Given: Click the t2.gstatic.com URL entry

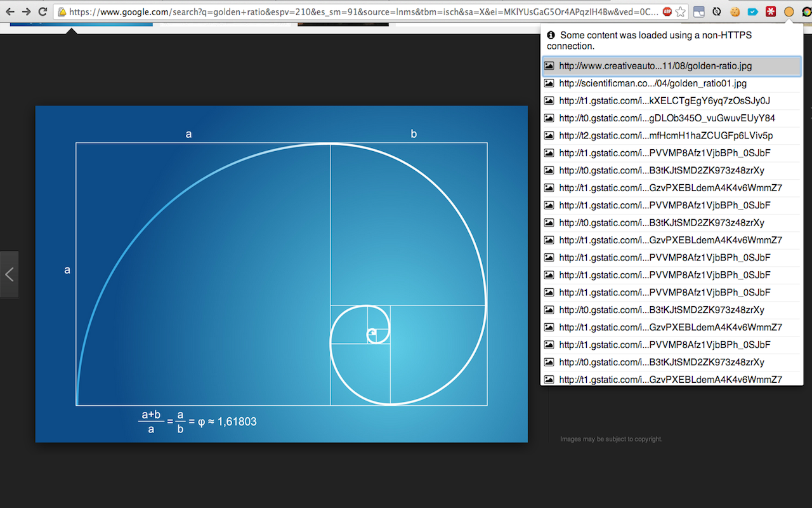Looking at the screenshot, I should pyautogui.click(x=665, y=135).
